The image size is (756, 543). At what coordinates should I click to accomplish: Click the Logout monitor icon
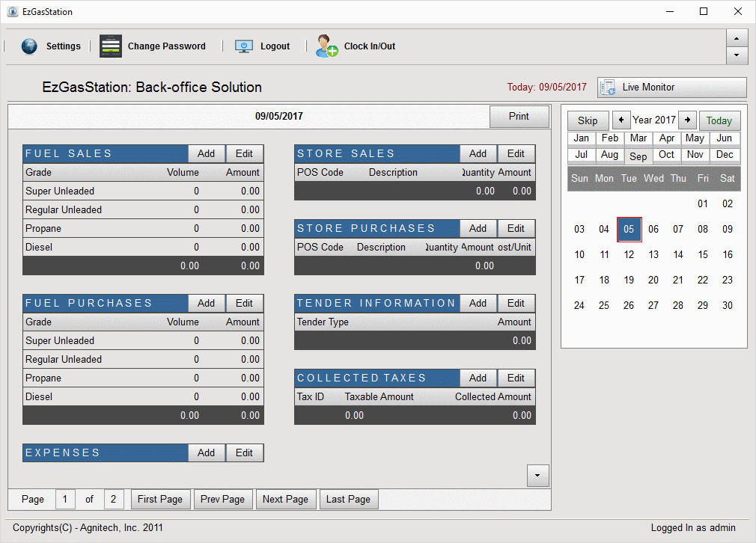click(244, 46)
